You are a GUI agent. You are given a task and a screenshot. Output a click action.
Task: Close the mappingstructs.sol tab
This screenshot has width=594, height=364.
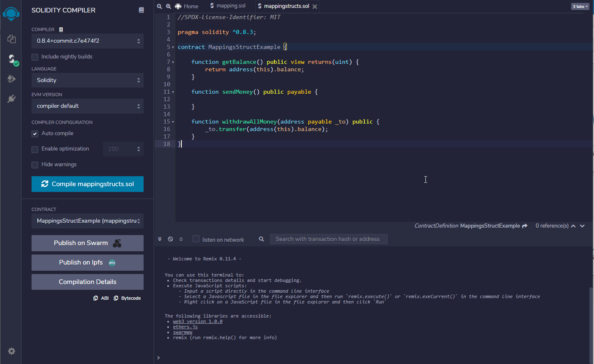(x=315, y=7)
